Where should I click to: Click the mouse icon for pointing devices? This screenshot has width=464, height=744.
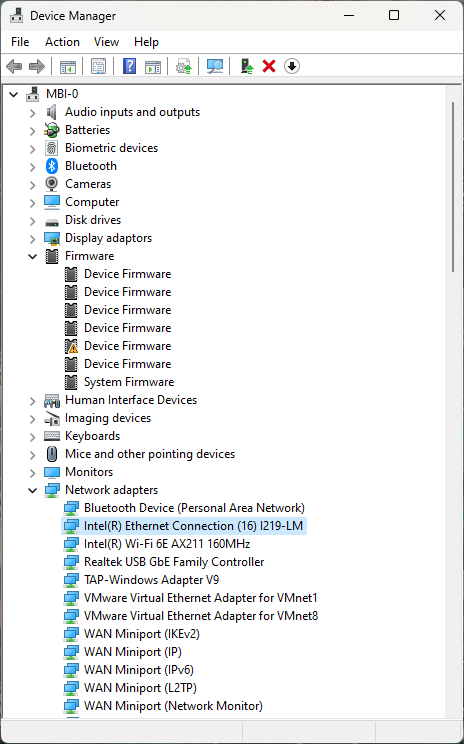[x=52, y=454]
